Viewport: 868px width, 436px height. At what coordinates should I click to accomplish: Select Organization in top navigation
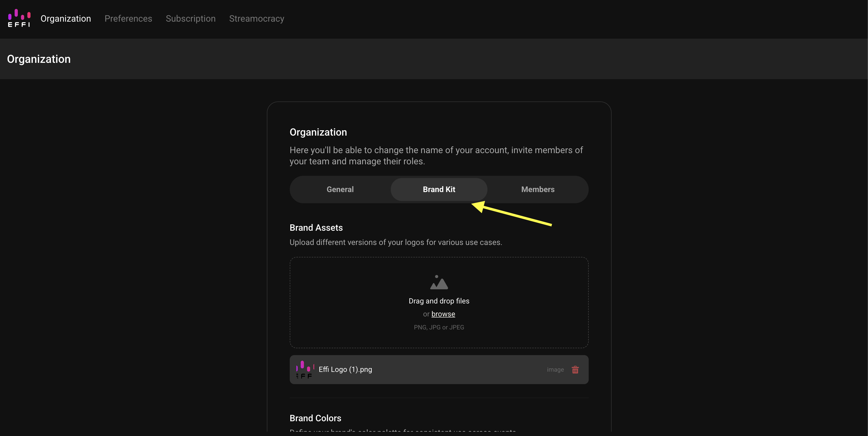(66, 19)
